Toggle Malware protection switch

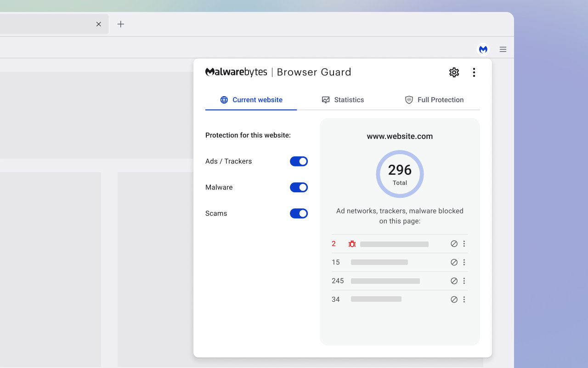(299, 187)
